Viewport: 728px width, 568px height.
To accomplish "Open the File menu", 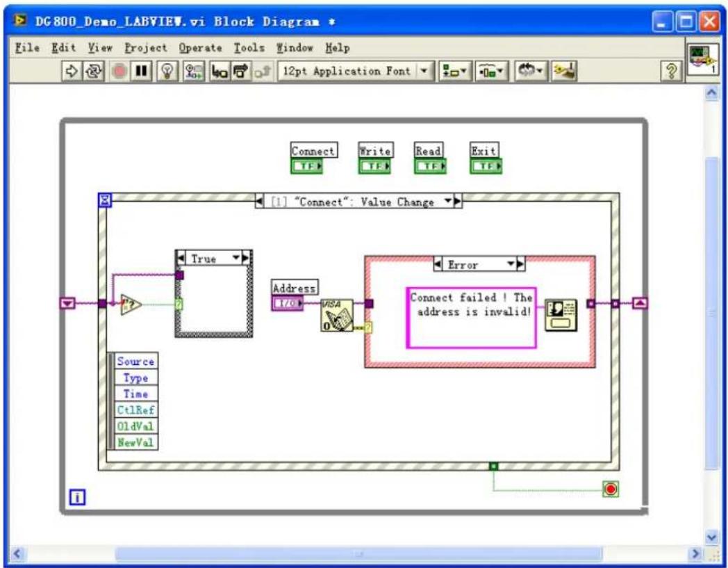I will click(27, 48).
